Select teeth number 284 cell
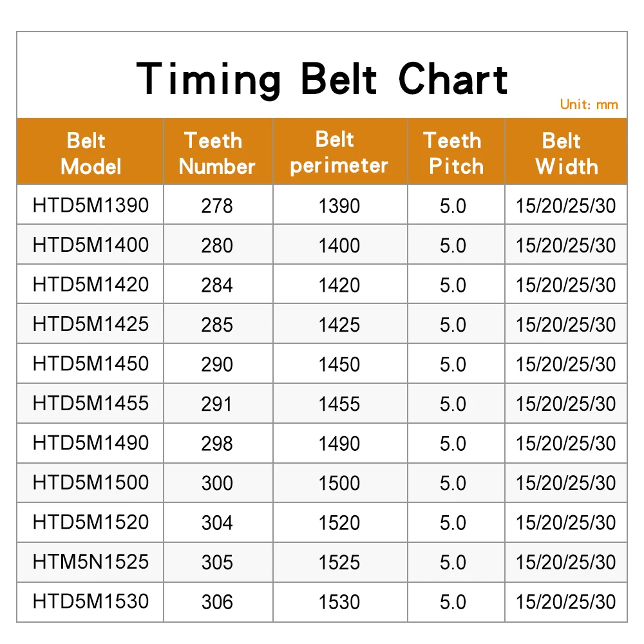 tap(217, 285)
